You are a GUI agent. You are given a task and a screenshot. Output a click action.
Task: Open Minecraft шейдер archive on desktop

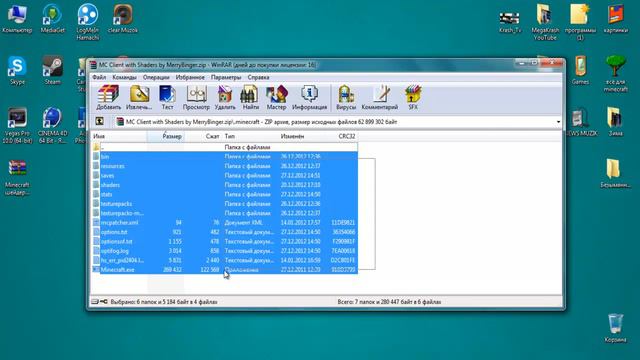click(x=17, y=178)
